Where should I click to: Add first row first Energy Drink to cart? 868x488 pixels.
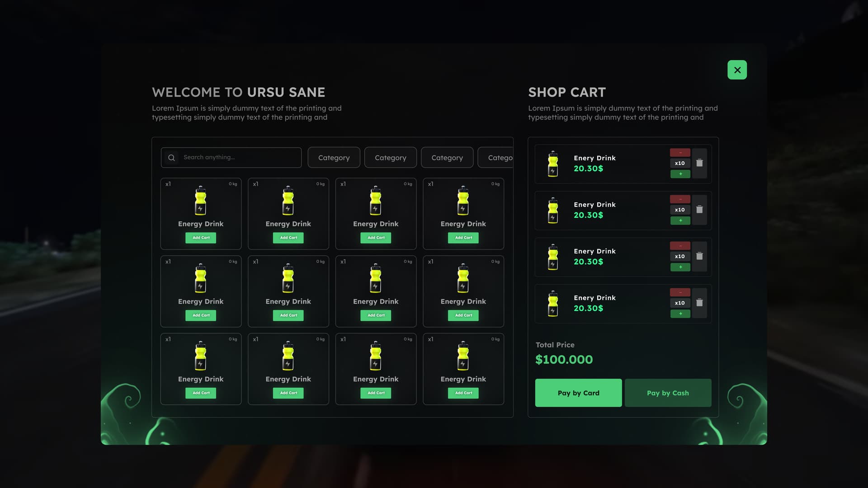click(201, 238)
